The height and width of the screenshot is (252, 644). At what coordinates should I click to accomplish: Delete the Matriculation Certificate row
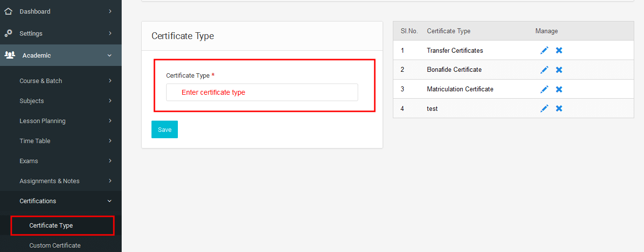[x=559, y=89]
